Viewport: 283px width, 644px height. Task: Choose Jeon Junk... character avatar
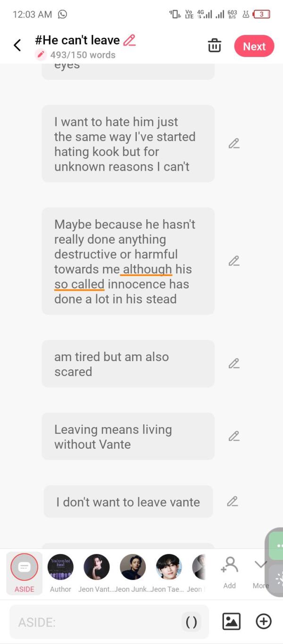[133, 573]
